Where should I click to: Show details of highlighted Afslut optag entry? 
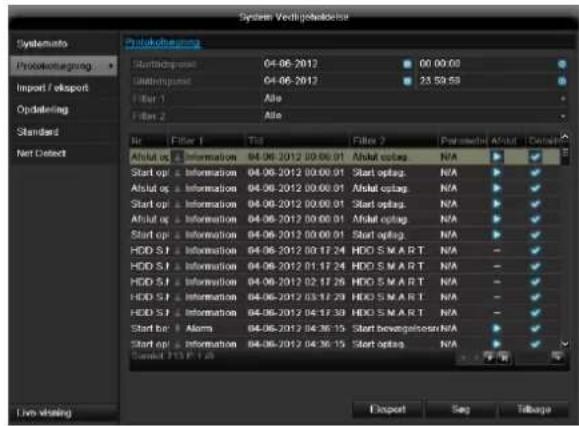click(535, 157)
